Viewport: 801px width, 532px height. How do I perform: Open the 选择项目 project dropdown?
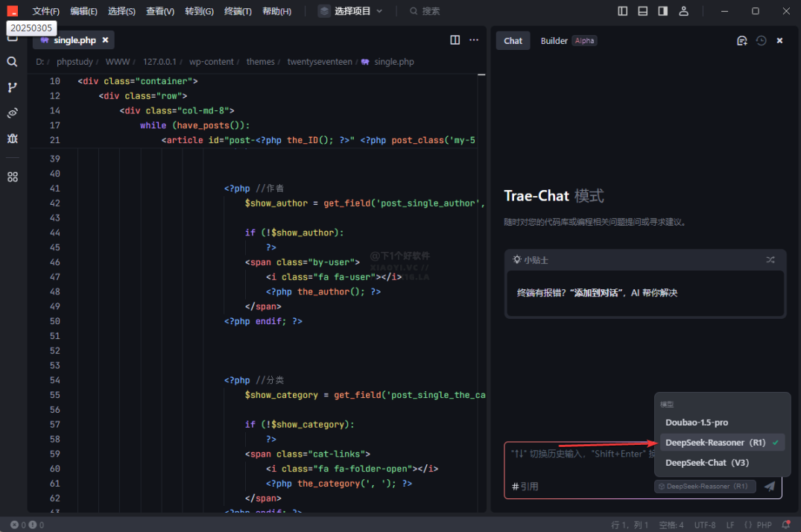coord(350,11)
